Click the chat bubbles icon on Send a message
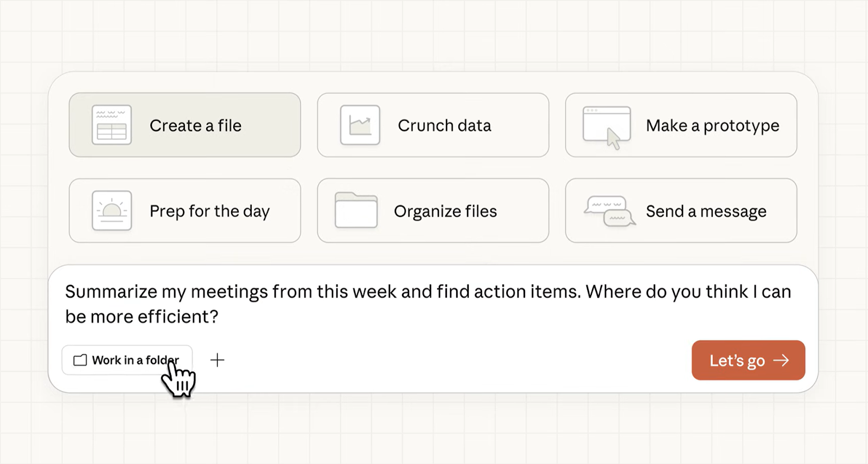The height and width of the screenshot is (464, 868). (610, 211)
